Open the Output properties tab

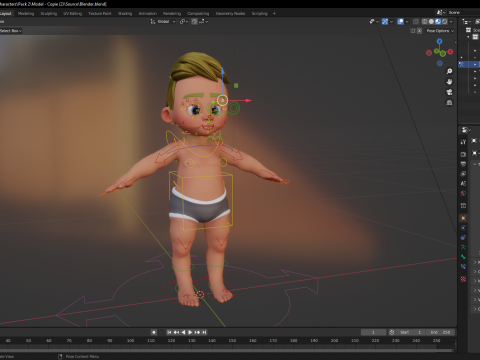pyautogui.click(x=463, y=164)
